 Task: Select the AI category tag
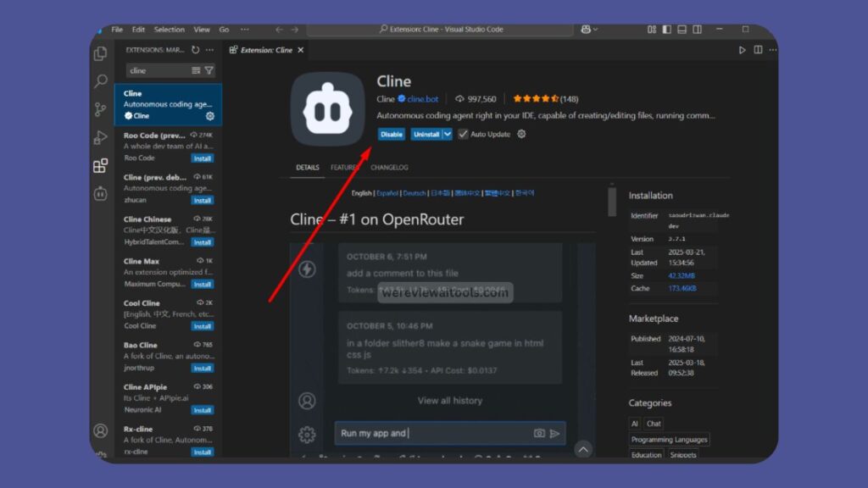[x=634, y=424]
